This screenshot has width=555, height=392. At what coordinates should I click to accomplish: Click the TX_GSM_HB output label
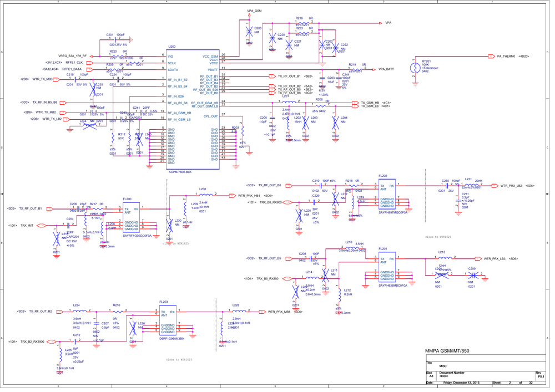pos(370,103)
